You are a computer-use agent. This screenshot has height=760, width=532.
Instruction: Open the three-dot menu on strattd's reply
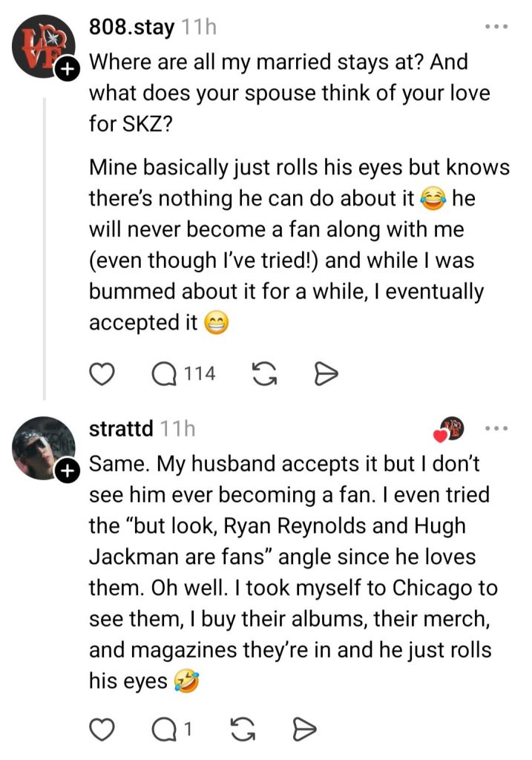pyautogui.click(x=496, y=428)
